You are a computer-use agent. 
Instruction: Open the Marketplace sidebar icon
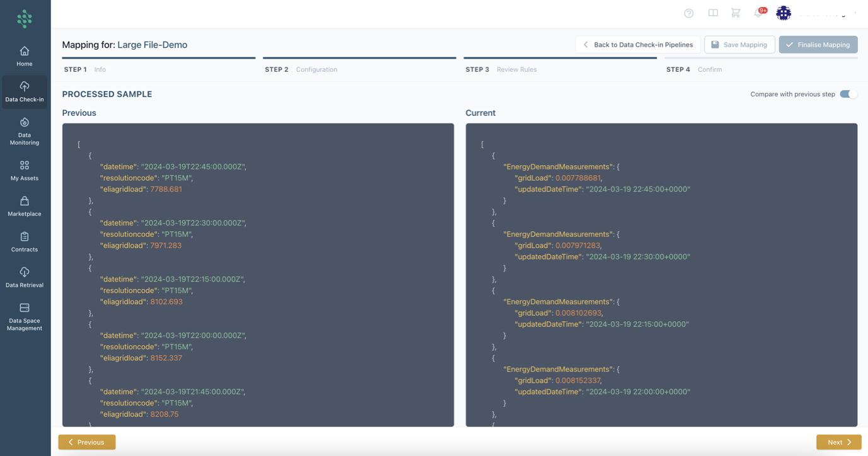pyautogui.click(x=25, y=207)
